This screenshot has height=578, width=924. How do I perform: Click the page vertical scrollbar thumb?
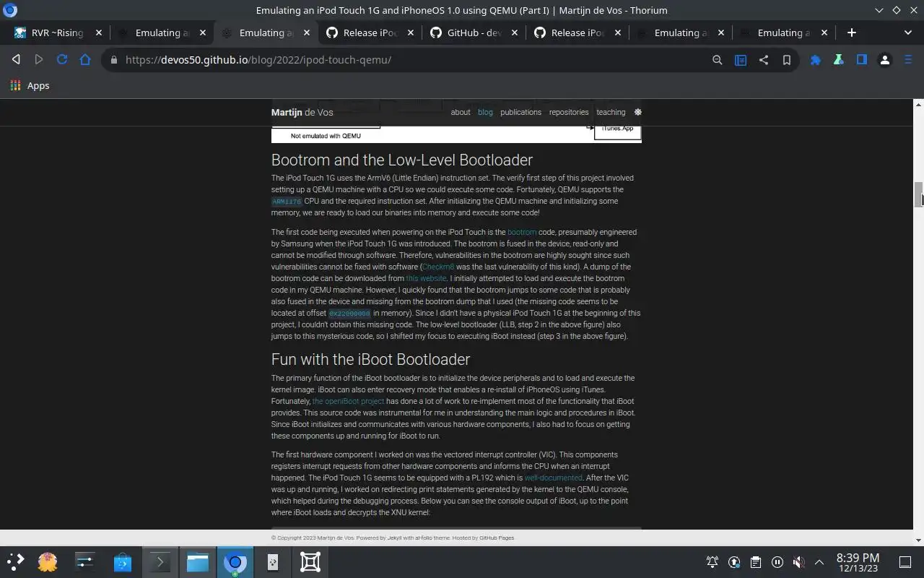click(918, 195)
